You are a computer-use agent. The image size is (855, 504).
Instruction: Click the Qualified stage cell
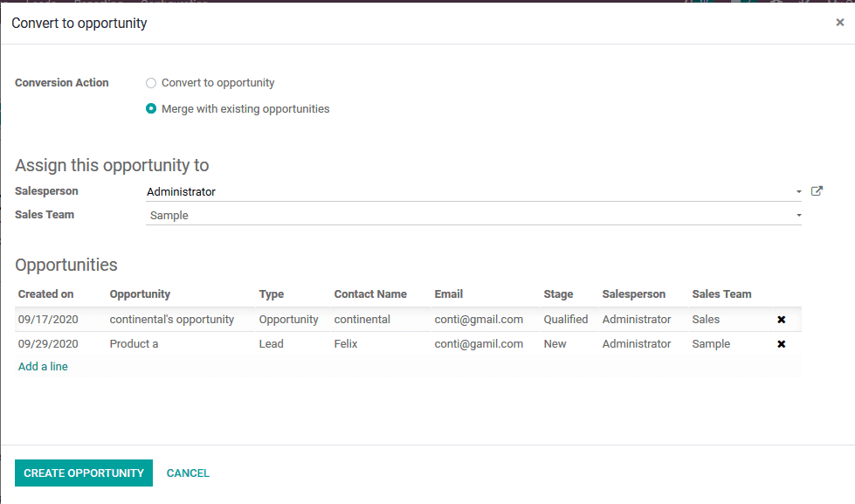click(565, 319)
